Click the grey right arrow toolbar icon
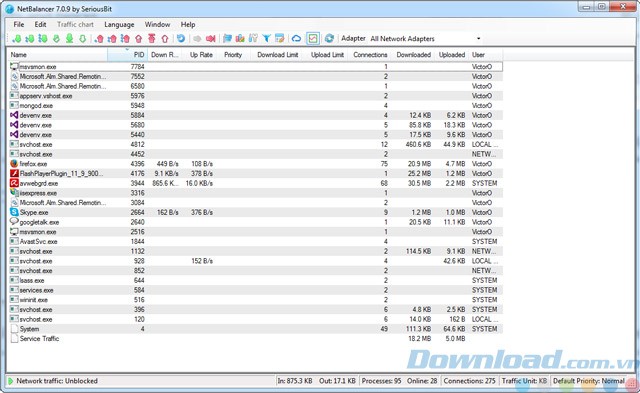 pos(197,39)
